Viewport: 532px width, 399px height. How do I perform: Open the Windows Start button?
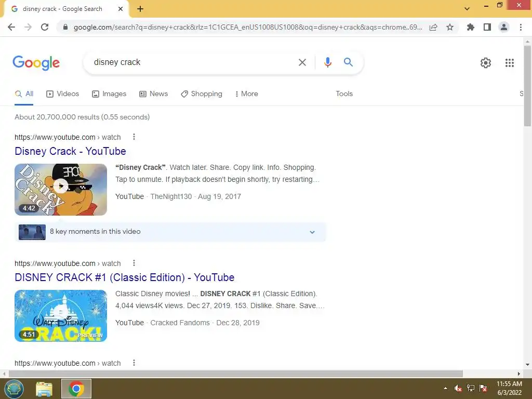(14, 389)
